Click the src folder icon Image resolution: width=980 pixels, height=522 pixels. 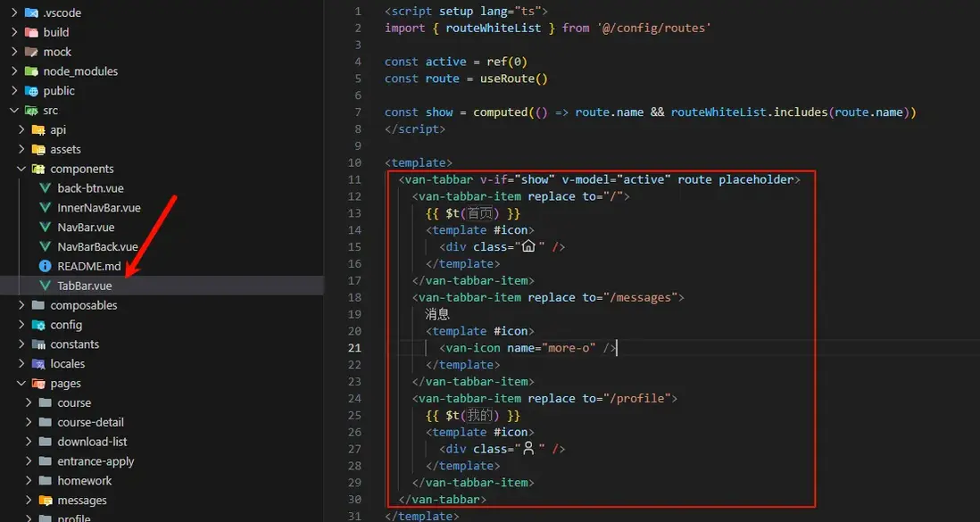pos(31,110)
